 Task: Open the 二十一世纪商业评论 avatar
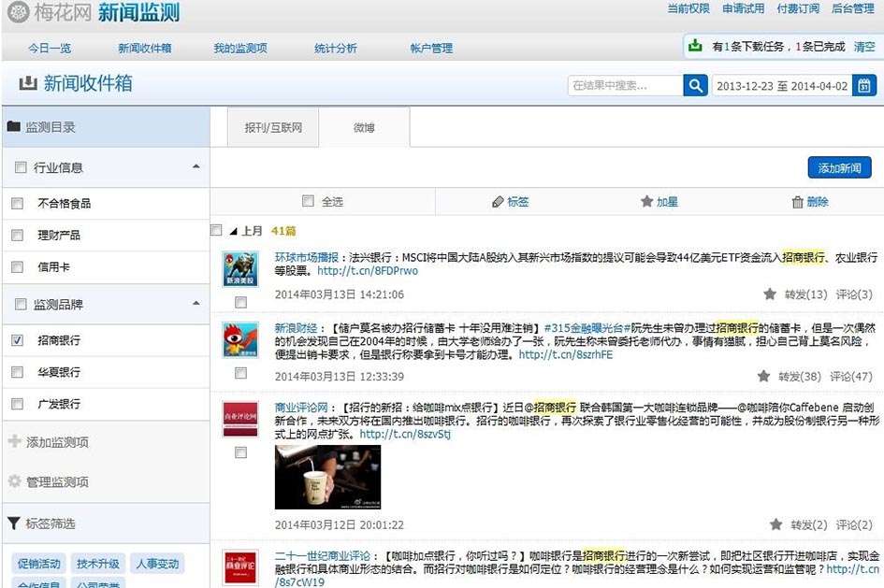(x=240, y=566)
